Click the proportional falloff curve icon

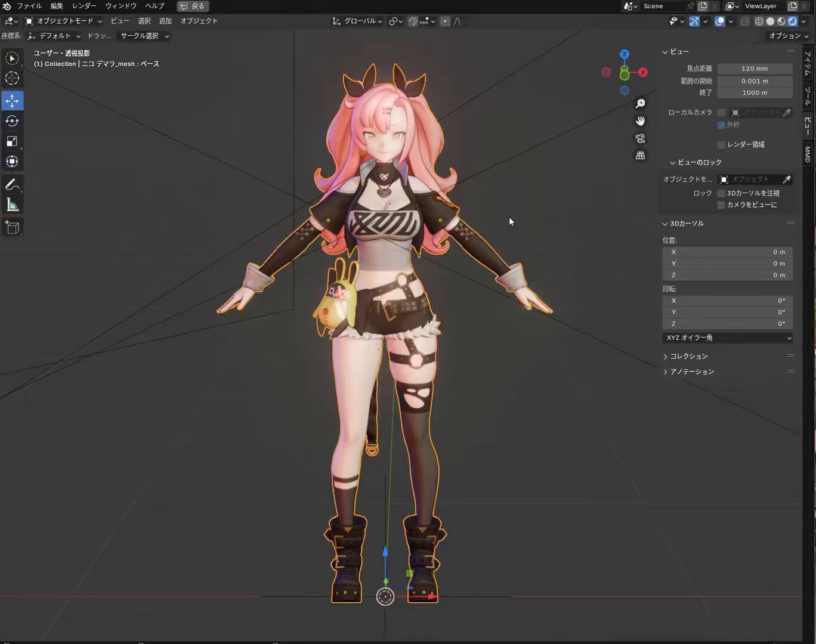[x=458, y=21]
